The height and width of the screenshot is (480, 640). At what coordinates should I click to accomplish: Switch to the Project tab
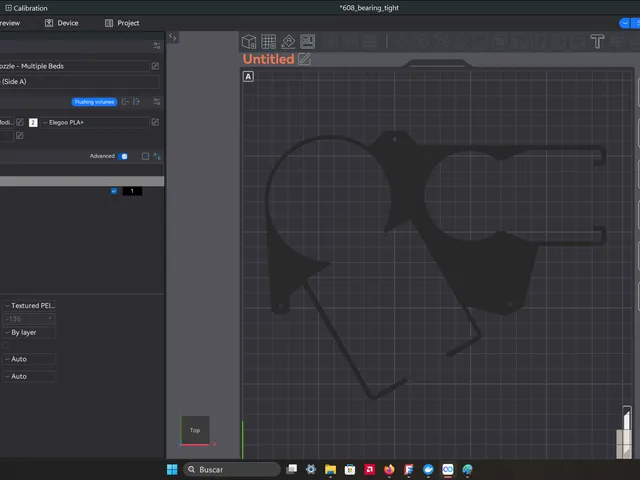pos(122,23)
